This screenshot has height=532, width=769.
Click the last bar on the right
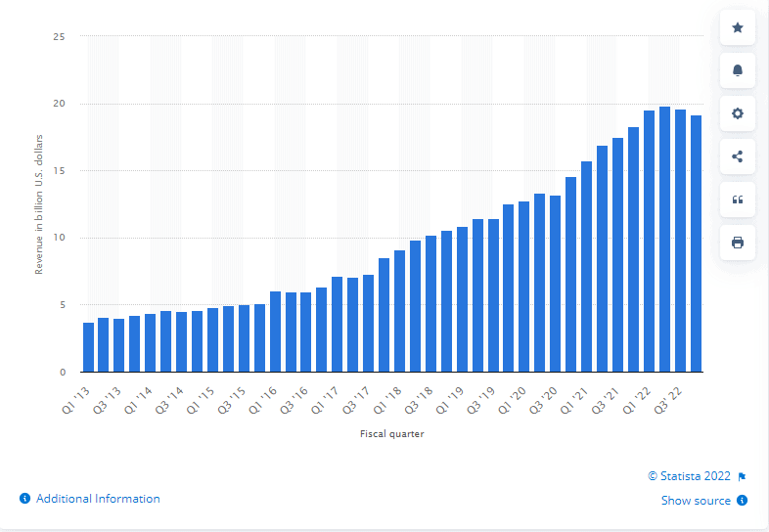click(x=697, y=244)
